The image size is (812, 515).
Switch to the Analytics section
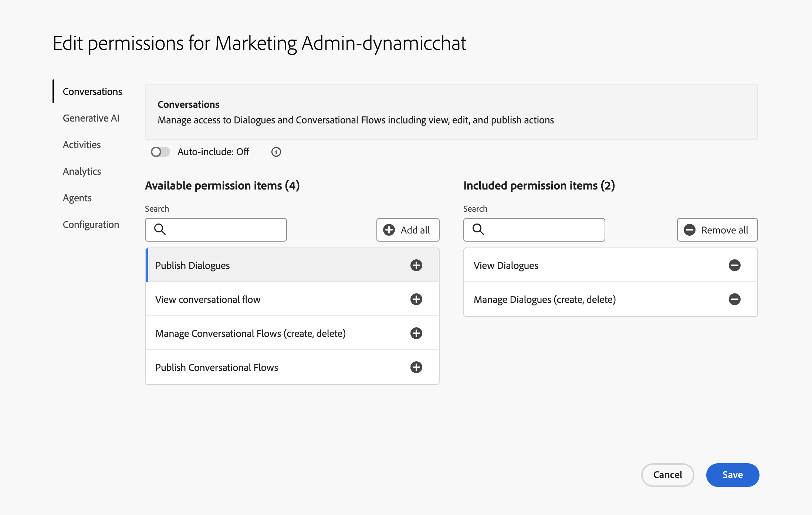tap(82, 171)
